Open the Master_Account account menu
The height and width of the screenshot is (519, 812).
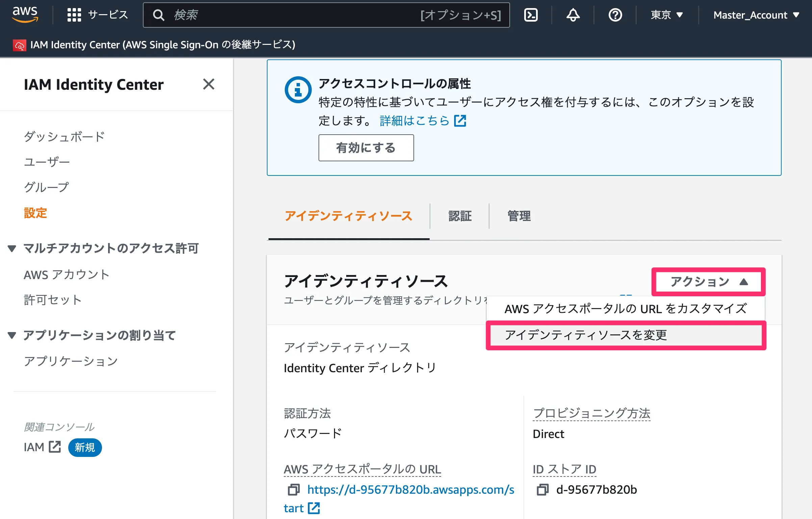tap(756, 15)
